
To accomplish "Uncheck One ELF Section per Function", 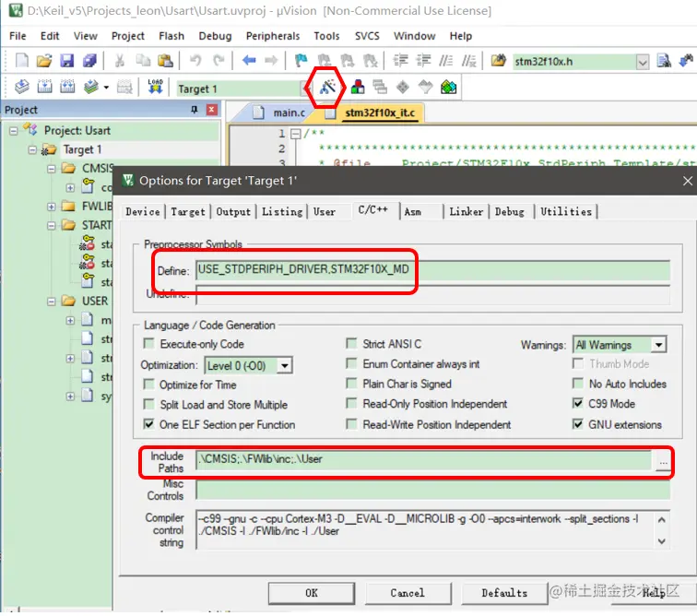I will (149, 424).
